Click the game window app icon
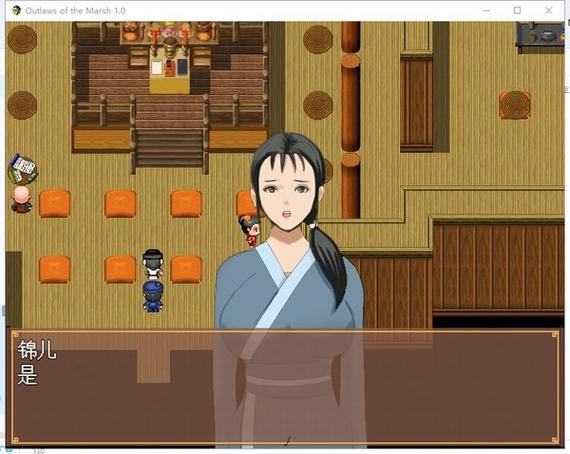Image resolution: width=570 pixels, height=454 pixels. (x=16, y=11)
